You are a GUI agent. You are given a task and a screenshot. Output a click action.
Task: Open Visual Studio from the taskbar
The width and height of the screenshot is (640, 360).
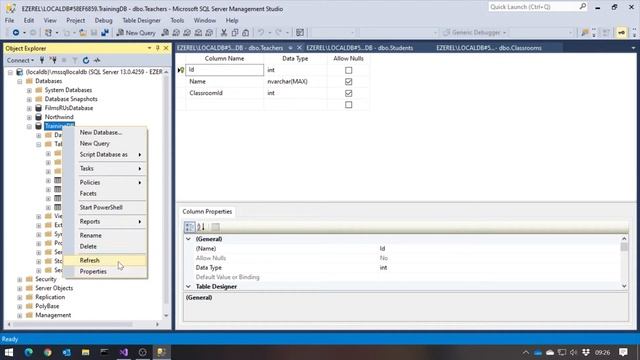coord(124,352)
